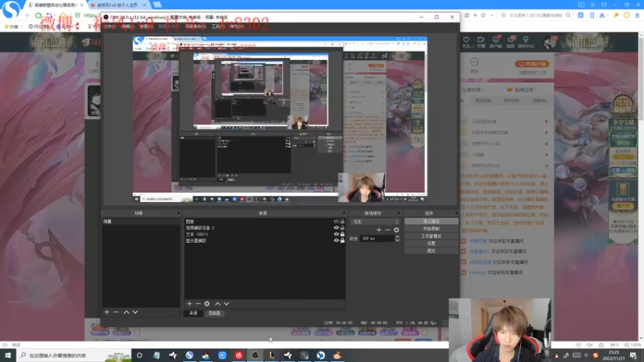This screenshot has width=644, height=362.
Task: Pop out the Sources dock panel
Action: point(345,213)
